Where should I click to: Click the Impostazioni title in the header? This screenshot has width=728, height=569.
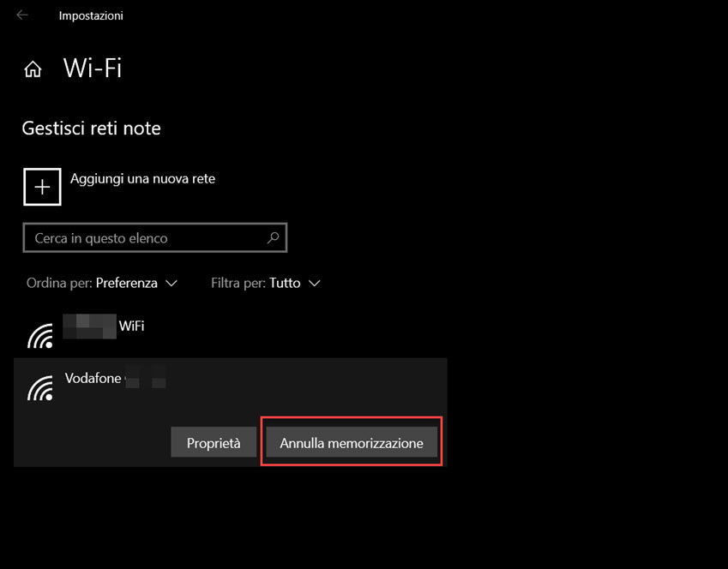[x=90, y=15]
